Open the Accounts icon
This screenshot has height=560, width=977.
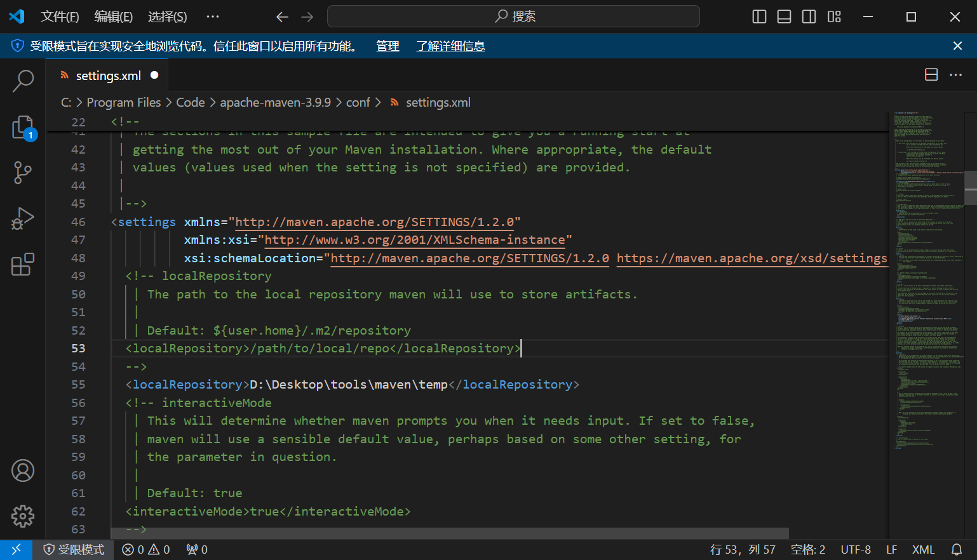(x=23, y=470)
